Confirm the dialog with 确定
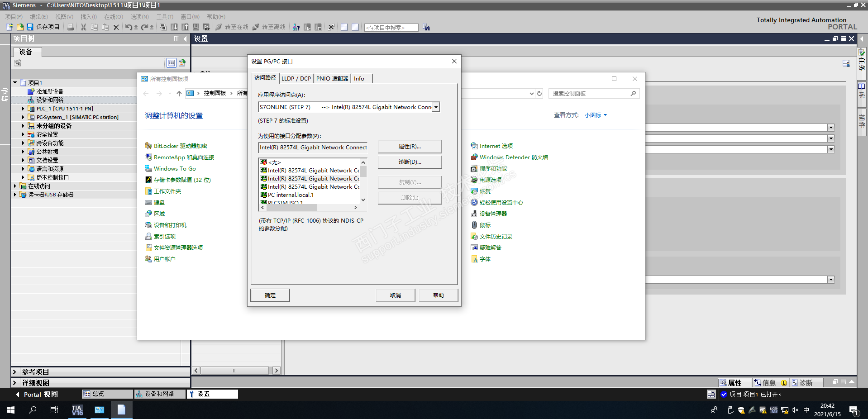This screenshot has width=868, height=419. [270, 295]
